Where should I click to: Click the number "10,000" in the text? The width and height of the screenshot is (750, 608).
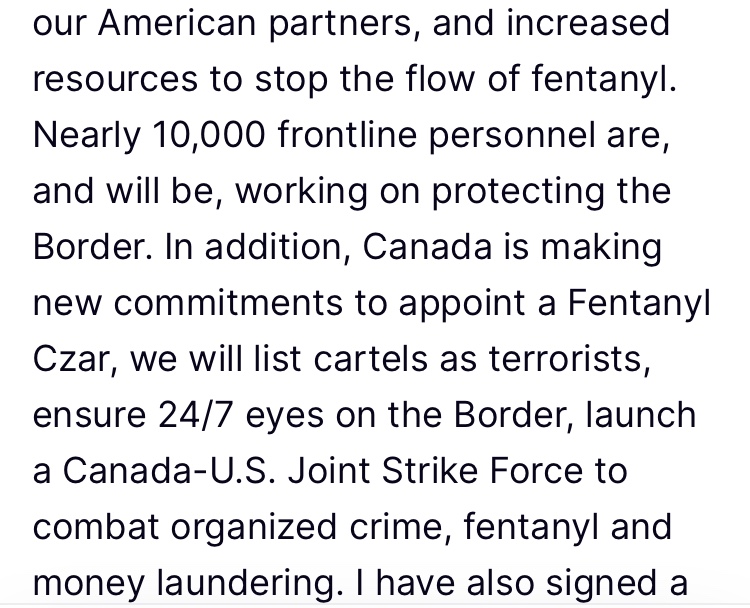coord(209,134)
